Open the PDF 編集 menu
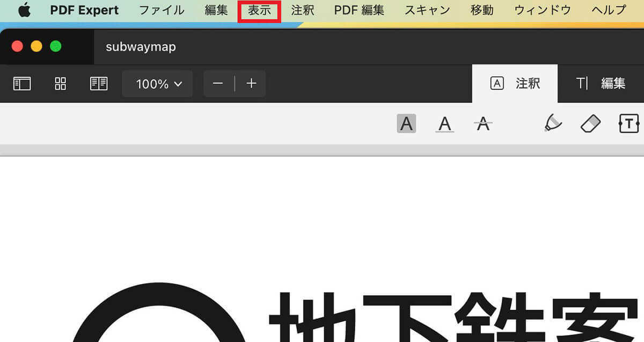 click(x=359, y=10)
